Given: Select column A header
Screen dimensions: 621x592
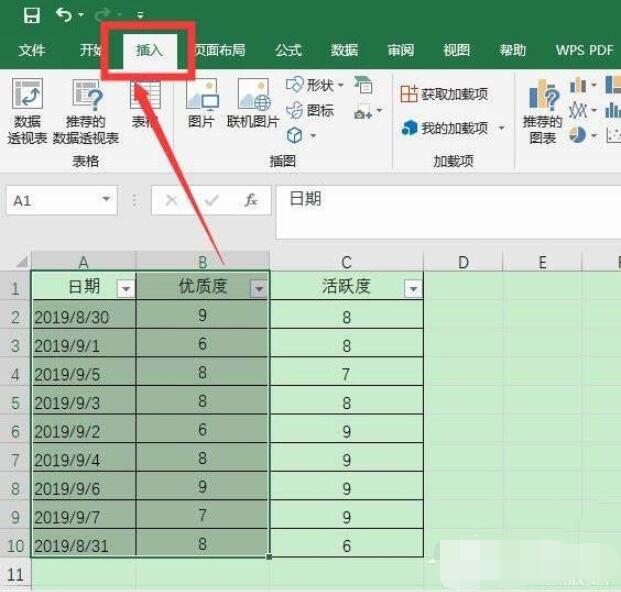Looking at the screenshot, I should point(84,262).
